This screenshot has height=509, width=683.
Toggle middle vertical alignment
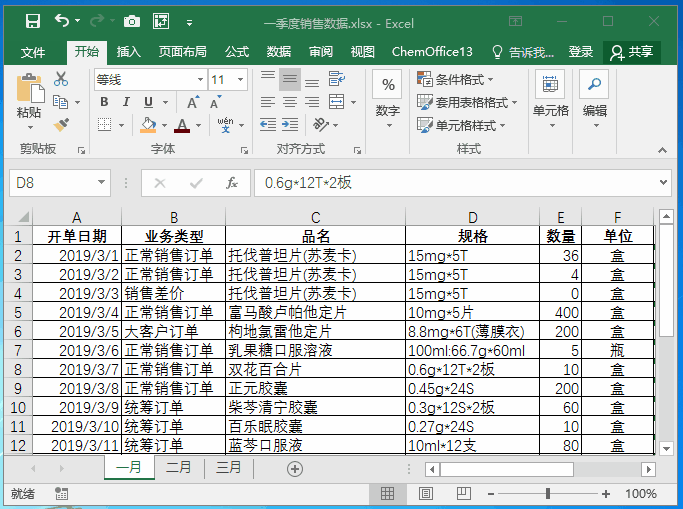coord(290,79)
